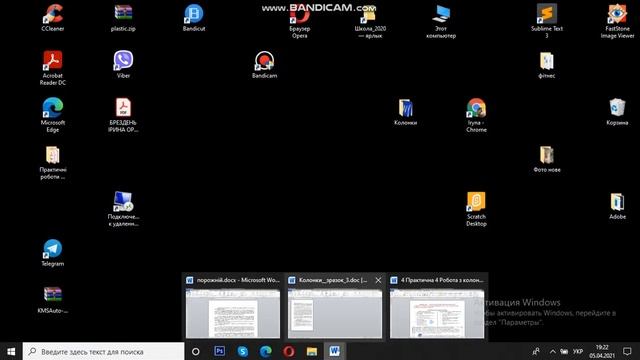Open the Корзина recycle bin

617,111
